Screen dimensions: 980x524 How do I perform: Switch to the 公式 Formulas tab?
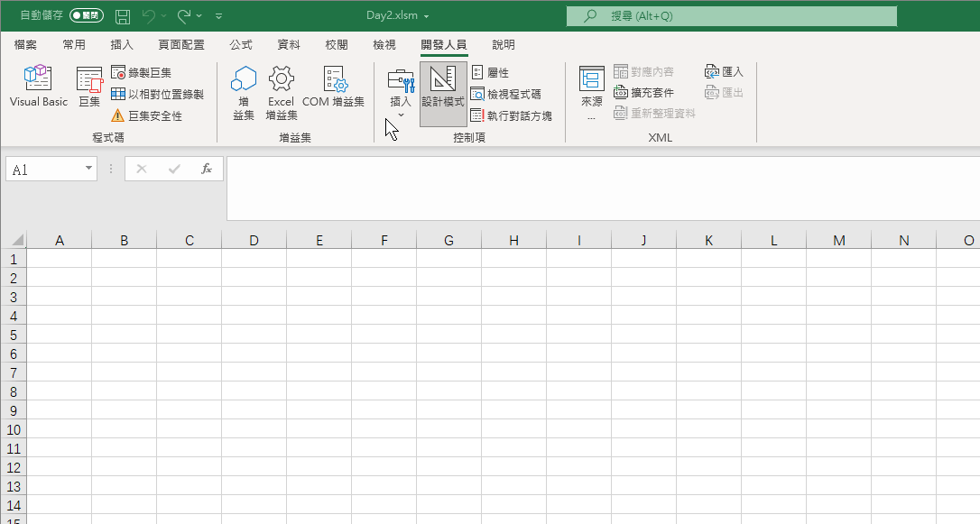(x=241, y=45)
